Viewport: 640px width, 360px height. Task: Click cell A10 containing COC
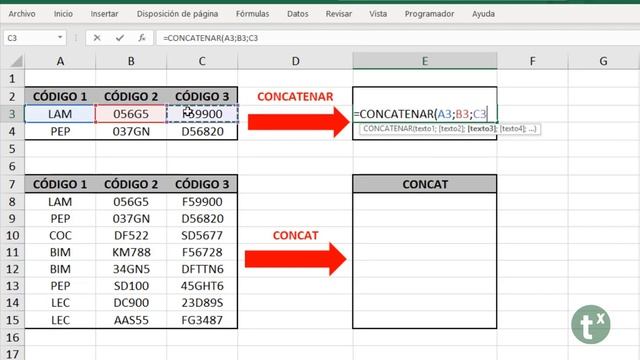tap(60, 236)
